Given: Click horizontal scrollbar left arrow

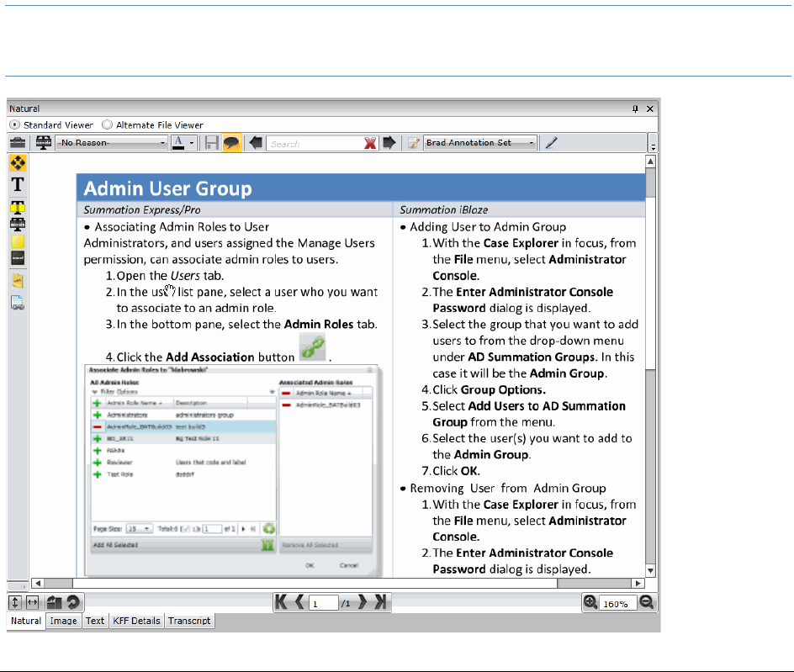Looking at the screenshot, I should tap(38, 584).
